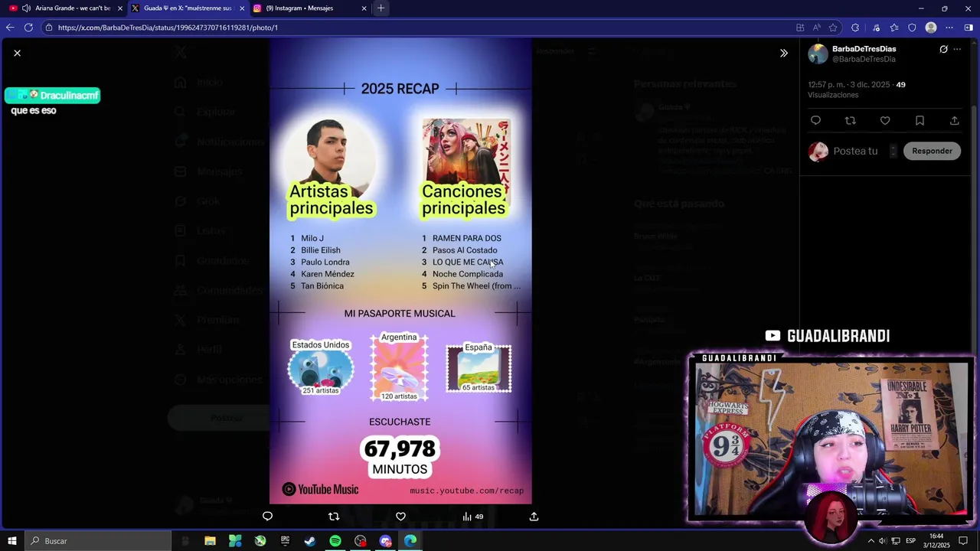The height and width of the screenshot is (551, 980).
Task: Like the post in side panel
Action: 885,121
